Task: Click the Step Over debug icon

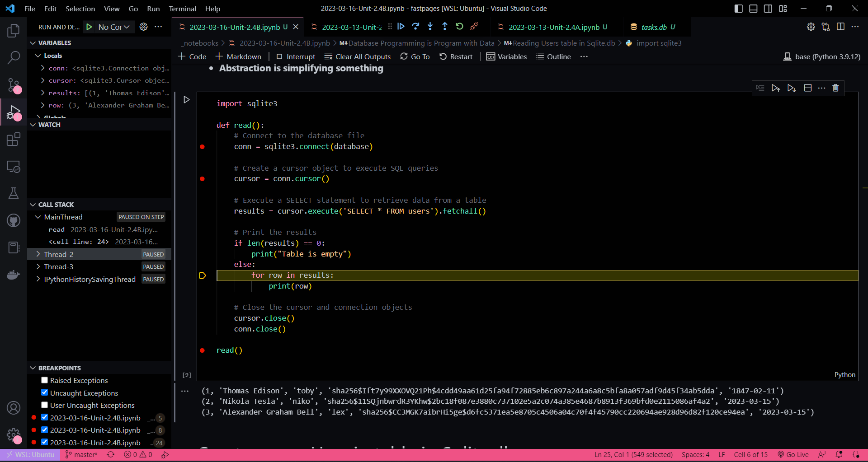Action: [415, 27]
